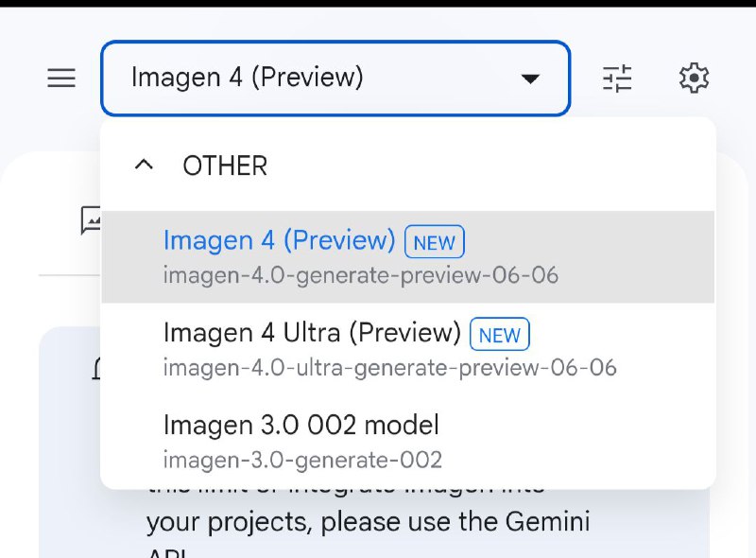The image size is (756, 558).
Task: Click the OTHER section header label
Action: pyautogui.click(x=226, y=166)
